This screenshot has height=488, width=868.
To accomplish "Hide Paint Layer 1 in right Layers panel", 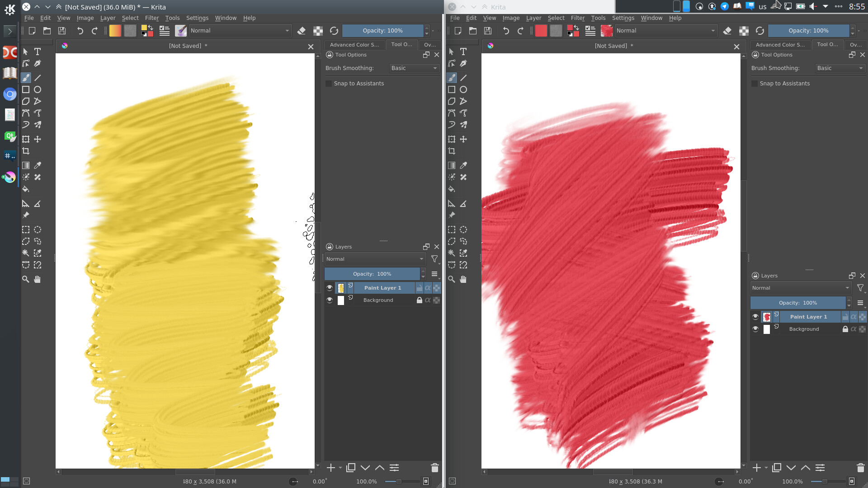I will [755, 317].
